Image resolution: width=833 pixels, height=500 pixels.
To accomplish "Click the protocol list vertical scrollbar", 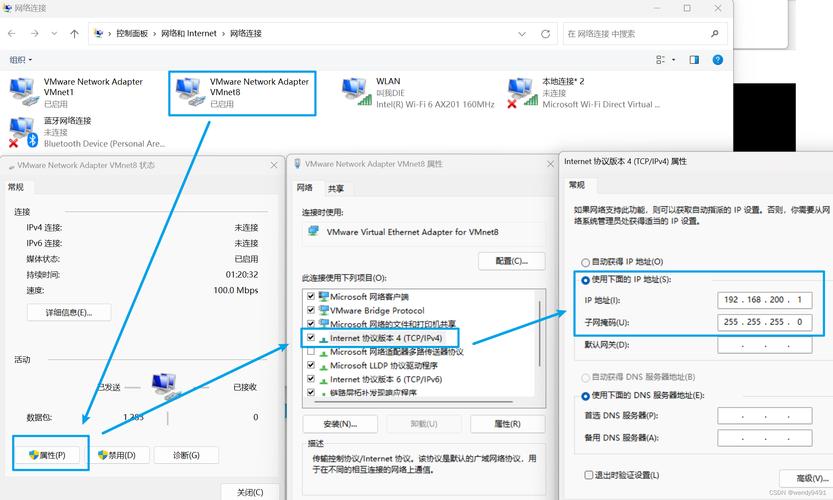I will 540,334.
